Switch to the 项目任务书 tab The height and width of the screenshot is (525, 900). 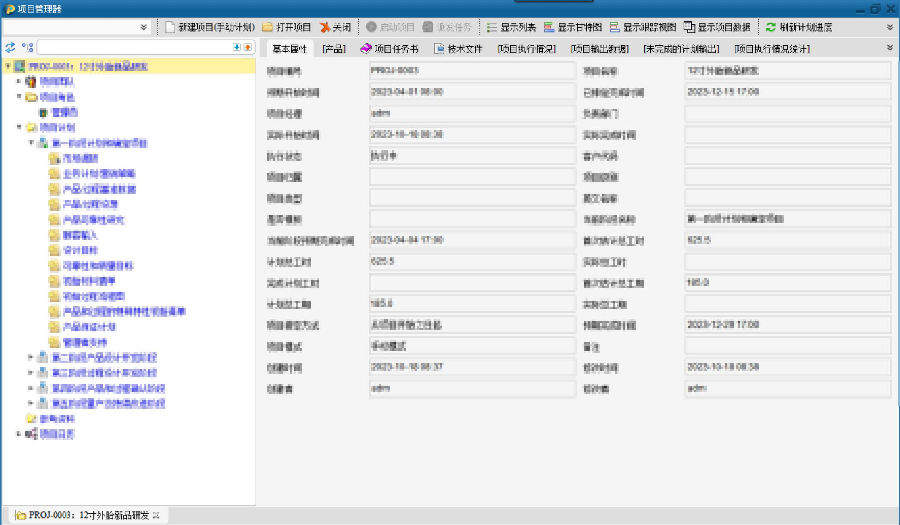coord(389,48)
